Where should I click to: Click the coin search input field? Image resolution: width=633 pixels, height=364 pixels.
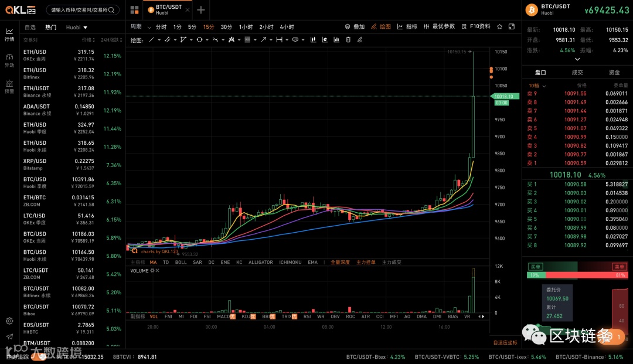[x=83, y=10]
